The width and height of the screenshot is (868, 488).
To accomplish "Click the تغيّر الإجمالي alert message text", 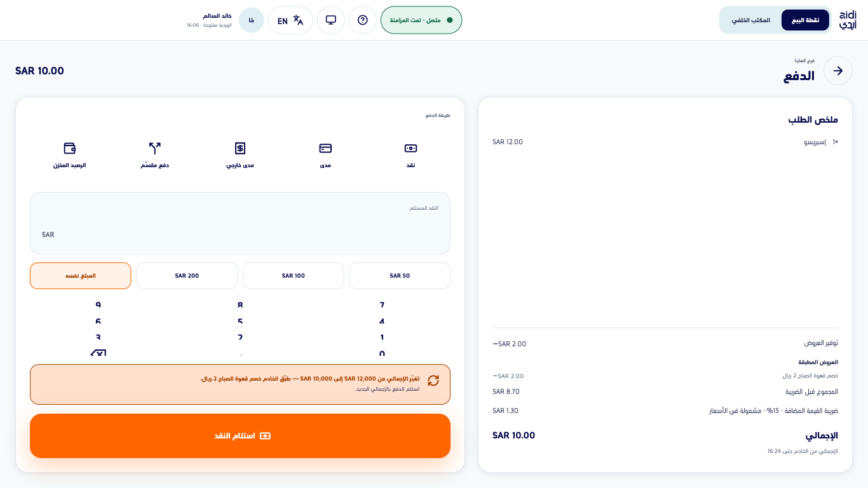I will [310, 379].
